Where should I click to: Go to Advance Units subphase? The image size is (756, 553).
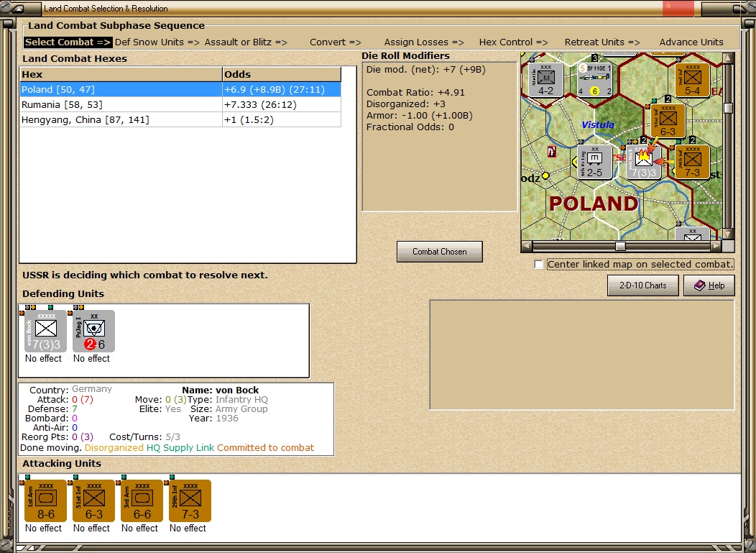coord(691,42)
